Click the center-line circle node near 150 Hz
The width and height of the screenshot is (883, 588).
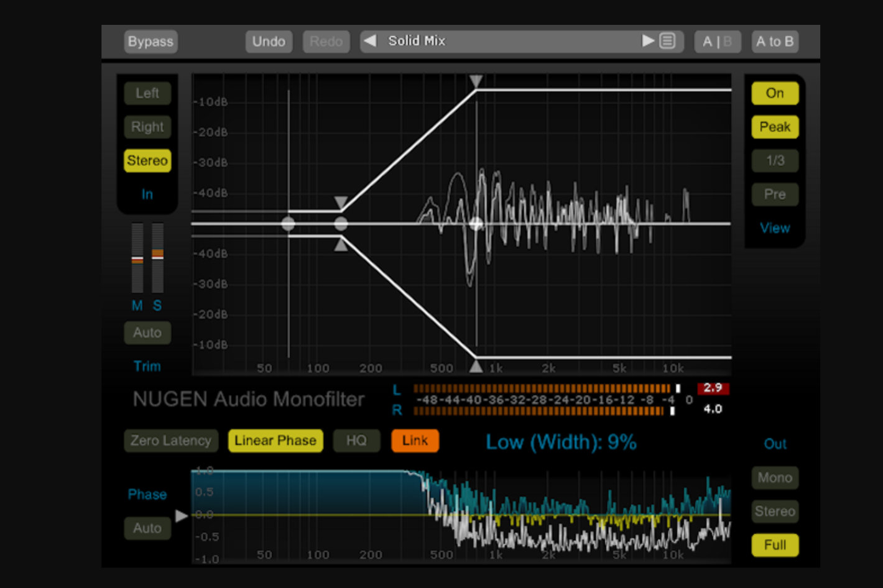point(341,224)
